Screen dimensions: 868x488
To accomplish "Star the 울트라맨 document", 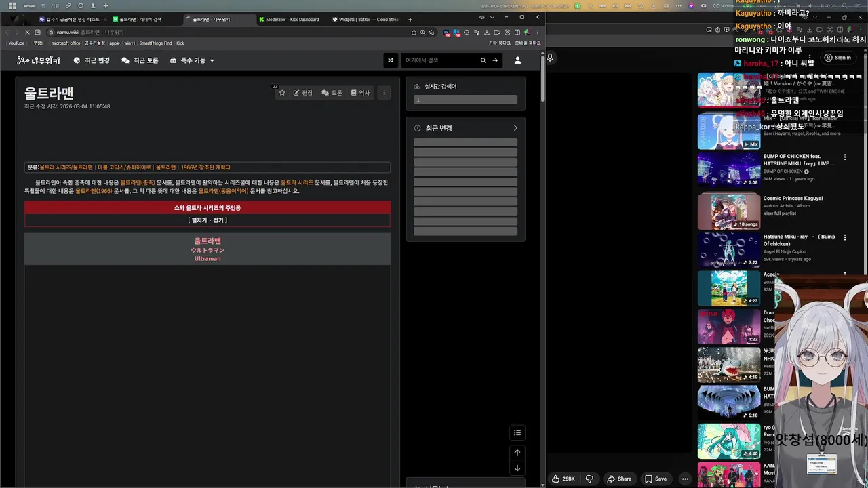I will [282, 93].
